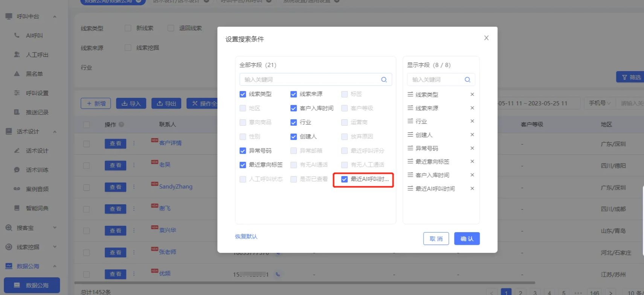
Task: Collapse the 呼叫中台 sidebar group
Action: click(55, 17)
